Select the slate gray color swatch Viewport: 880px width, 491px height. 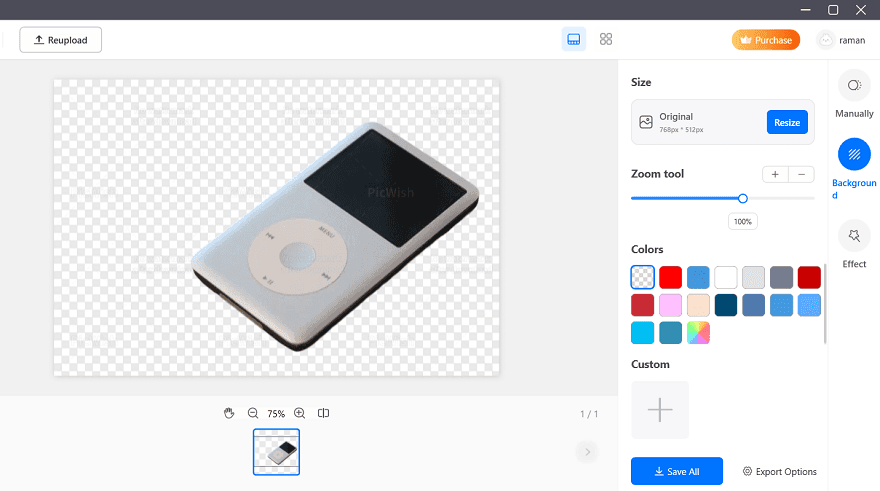781,277
